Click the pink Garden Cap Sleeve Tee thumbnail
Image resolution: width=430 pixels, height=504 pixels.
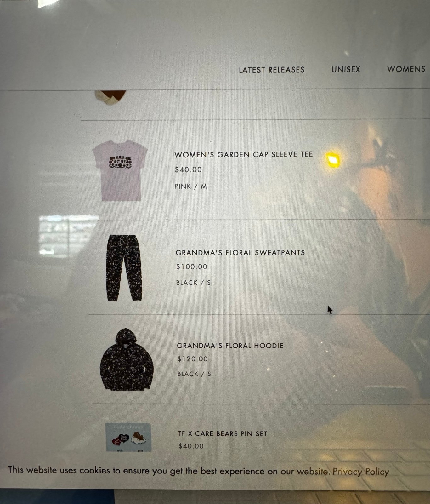[120, 170]
